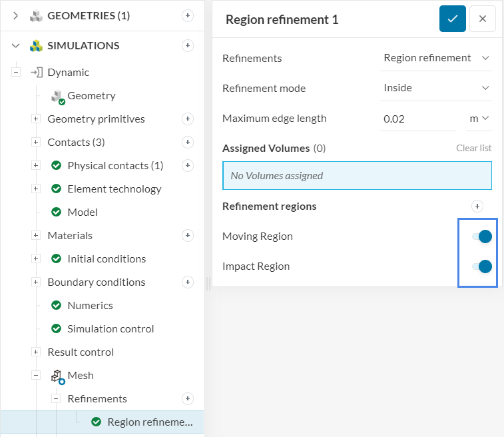Add a new material with plus icon
504x437 pixels.
(x=188, y=235)
